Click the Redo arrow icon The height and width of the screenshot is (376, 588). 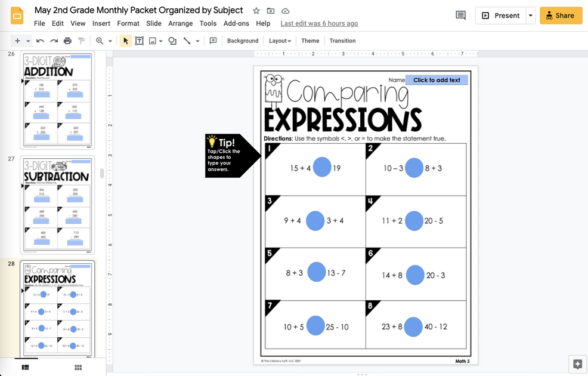click(54, 41)
